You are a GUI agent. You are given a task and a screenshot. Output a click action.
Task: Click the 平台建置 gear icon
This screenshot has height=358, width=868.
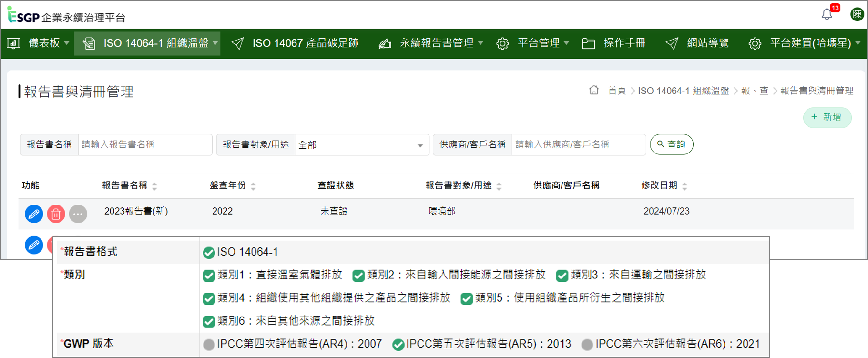pos(755,43)
